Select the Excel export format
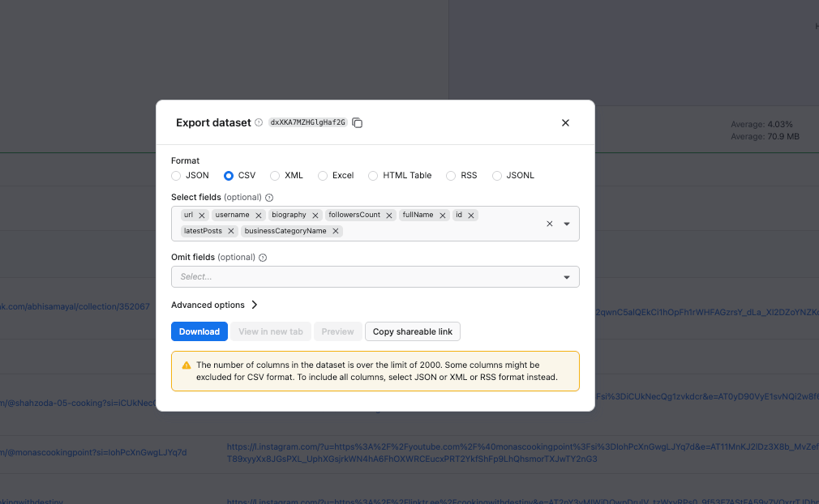The height and width of the screenshot is (504, 819). (321, 175)
